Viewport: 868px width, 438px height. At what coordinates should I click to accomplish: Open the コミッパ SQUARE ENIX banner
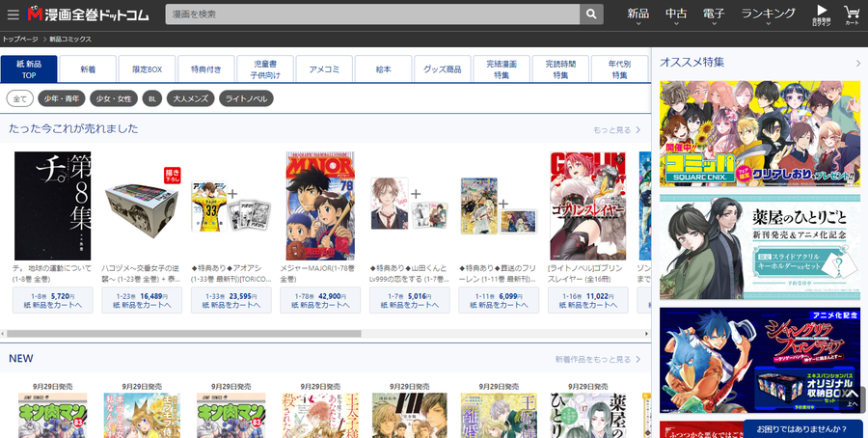[760, 133]
